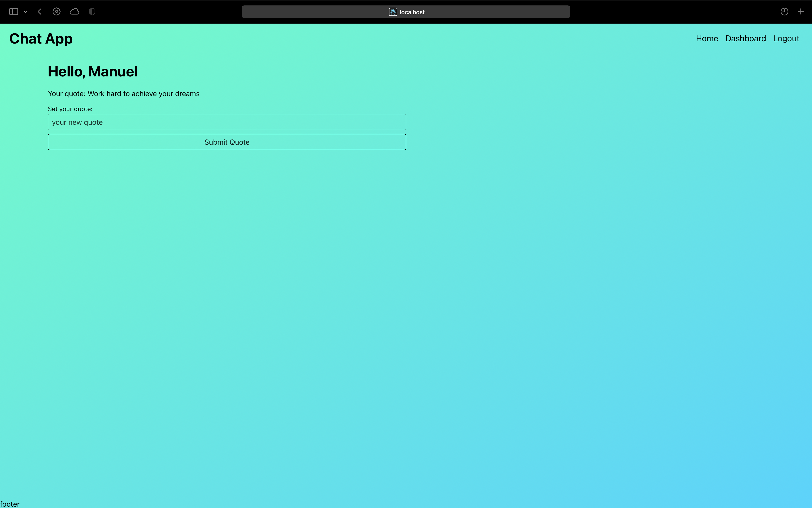Click the privacy shield icon

92,12
